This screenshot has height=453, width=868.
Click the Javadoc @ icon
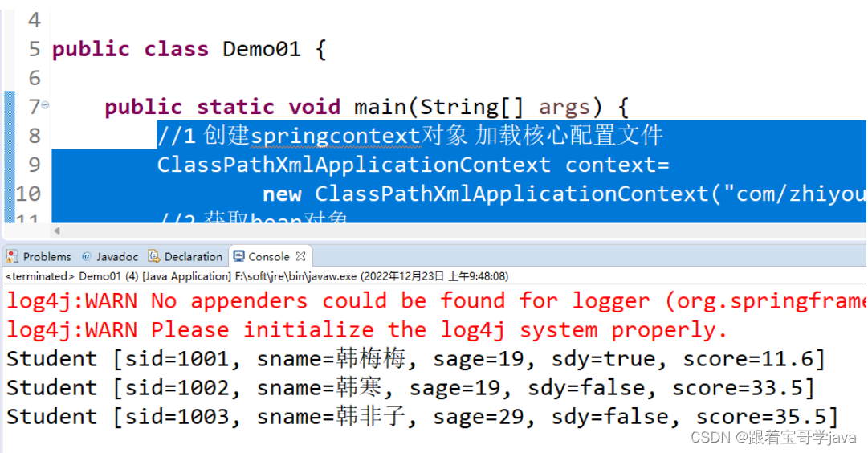pos(87,256)
